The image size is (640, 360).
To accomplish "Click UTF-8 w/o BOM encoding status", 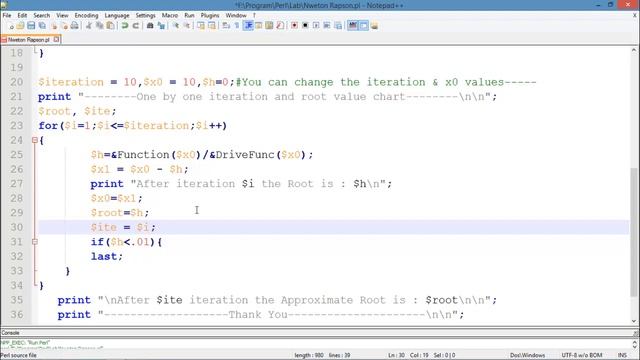I will click(582, 355).
